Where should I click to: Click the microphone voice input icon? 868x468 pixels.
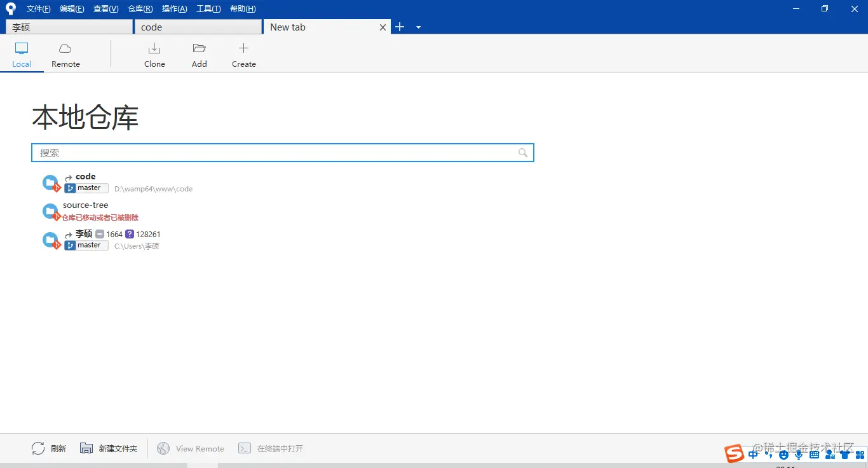tap(799, 455)
